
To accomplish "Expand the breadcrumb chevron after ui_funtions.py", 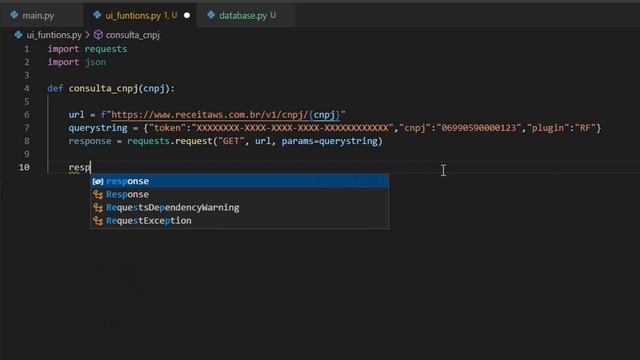I will point(87,35).
